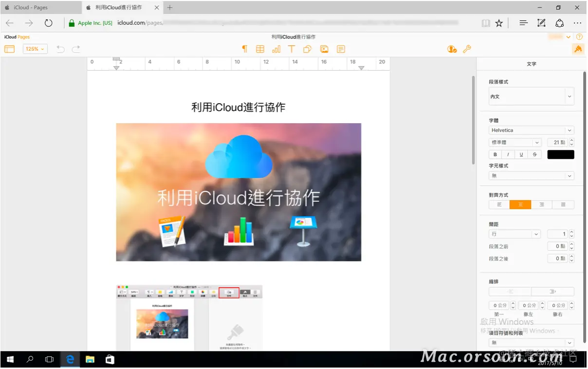The width and height of the screenshot is (588, 369).
Task: Select the 利用iCloud進行協作 browser tab
Action: point(120,7)
